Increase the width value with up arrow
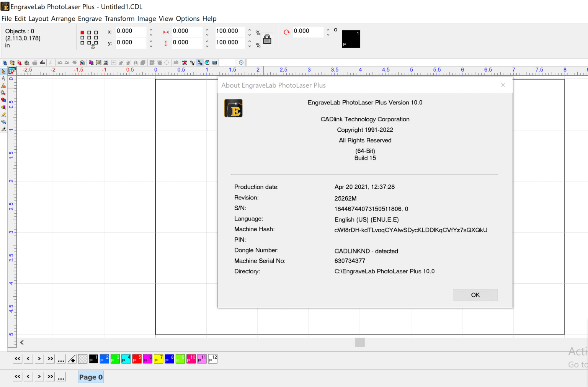588x387 pixels. [x=207, y=29]
